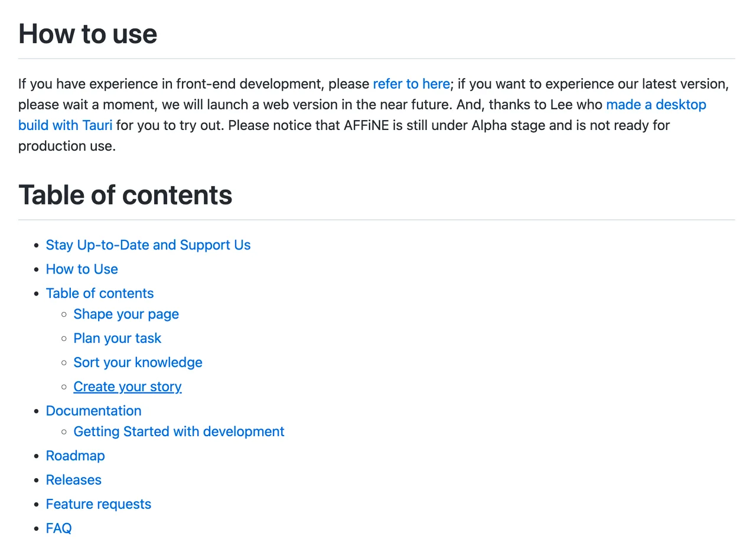The width and height of the screenshot is (756, 539).
Task: Go to Stay Up-to-Date and Support Us
Action: [x=148, y=245]
